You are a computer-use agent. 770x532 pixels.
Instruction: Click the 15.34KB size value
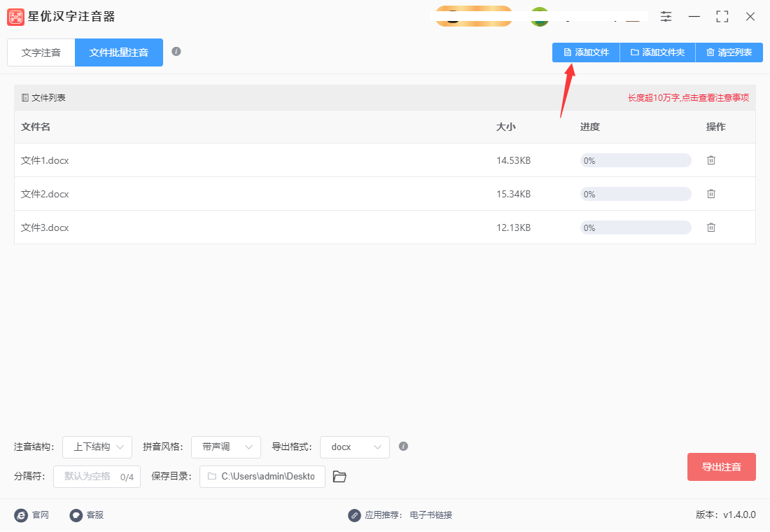(x=514, y=194)
